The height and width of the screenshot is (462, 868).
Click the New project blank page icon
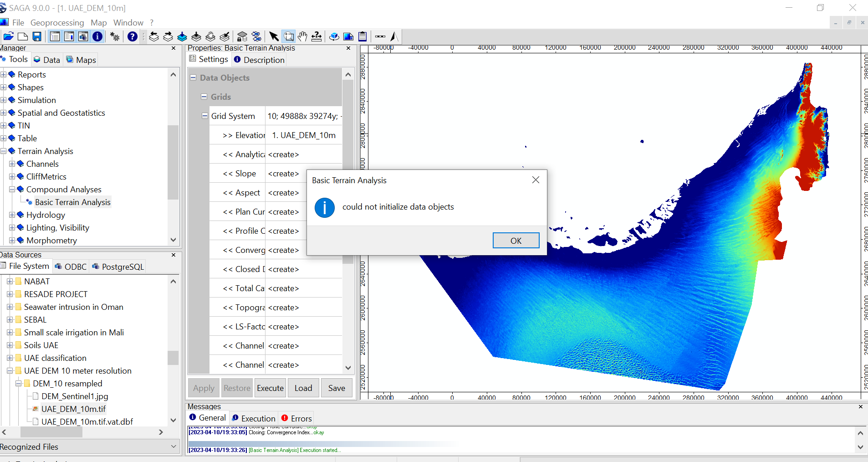[x=23, y=36]
